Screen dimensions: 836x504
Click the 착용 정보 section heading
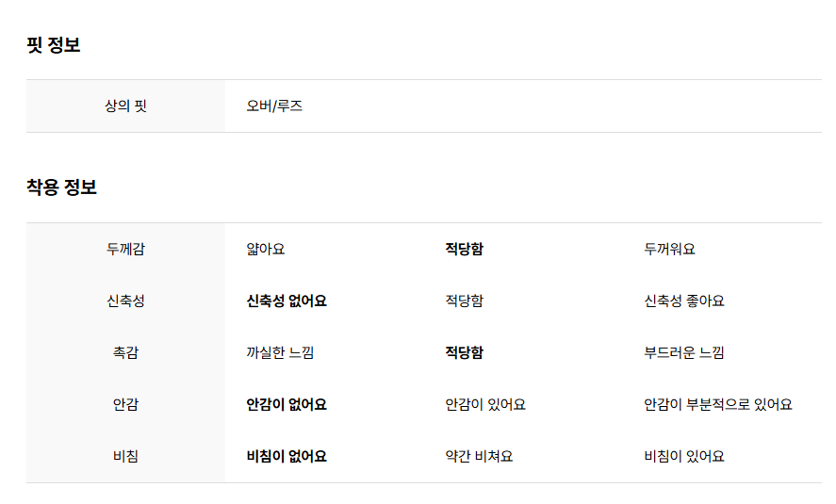pyautogui.click(x=61, y=187)
